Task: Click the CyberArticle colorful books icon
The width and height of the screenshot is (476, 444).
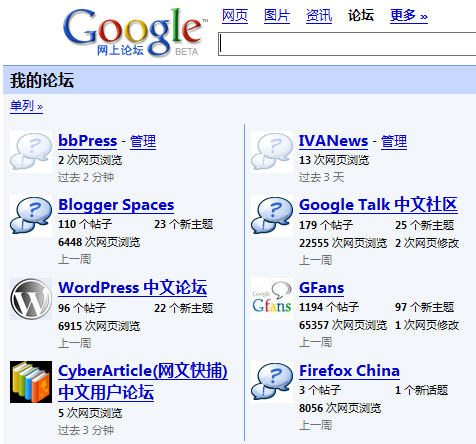Action: pos(31,382)
